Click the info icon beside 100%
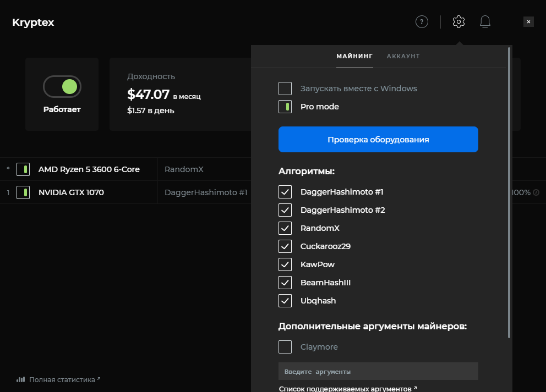546x392 pixels. 536,192
